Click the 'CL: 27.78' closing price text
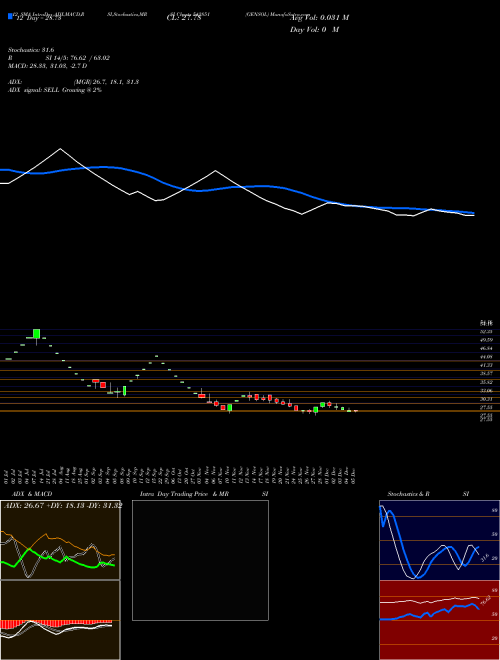 pos(184,18)
